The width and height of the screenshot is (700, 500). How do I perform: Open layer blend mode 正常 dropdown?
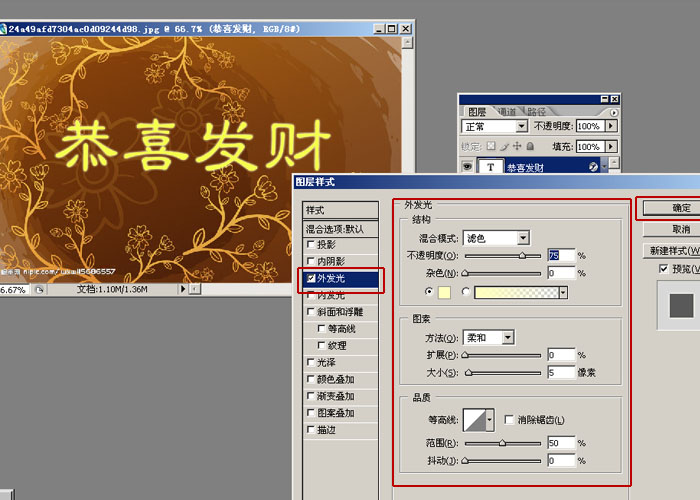[x=522, y=126]
